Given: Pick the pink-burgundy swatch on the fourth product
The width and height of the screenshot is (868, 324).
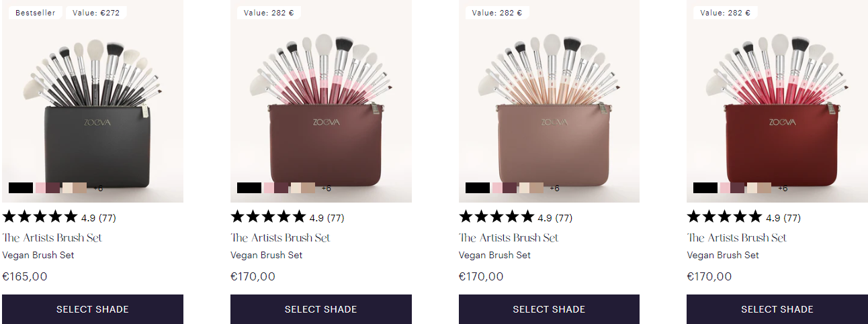Looking at the screenshot, I should [x=732, y=188].
